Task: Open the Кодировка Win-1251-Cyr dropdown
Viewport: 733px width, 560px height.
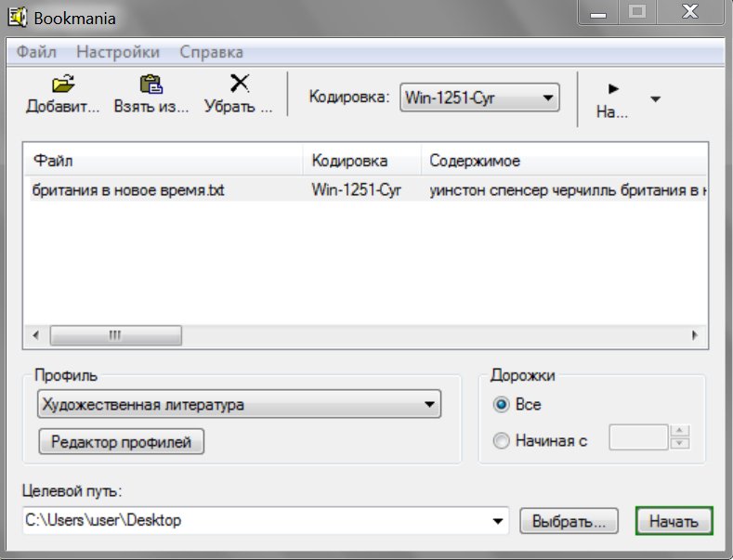Action: coord(479,98)
